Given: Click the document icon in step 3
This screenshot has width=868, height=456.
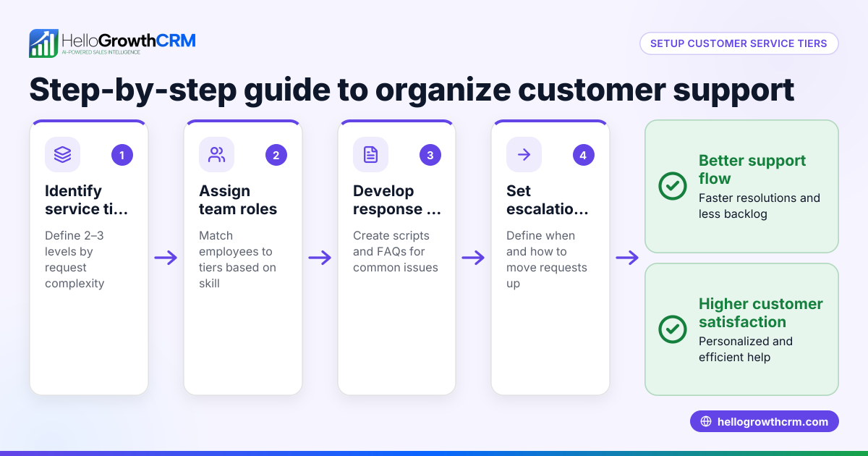Looking at the screenshot, I should 370,154.
